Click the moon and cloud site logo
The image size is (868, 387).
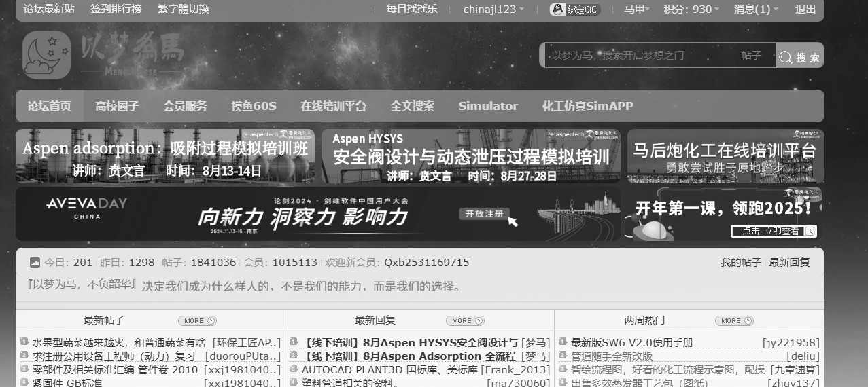click(x=46, y=54)
